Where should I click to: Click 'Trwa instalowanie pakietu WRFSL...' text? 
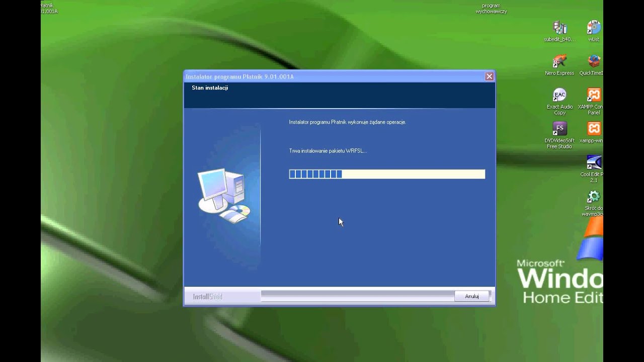click(x=328, y=151)
